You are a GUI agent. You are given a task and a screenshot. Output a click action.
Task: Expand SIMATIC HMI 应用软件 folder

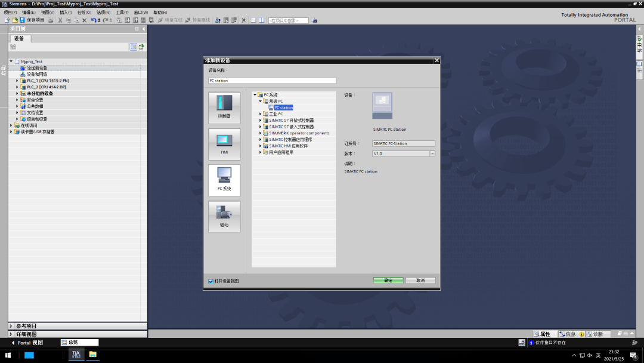[261, 146]
